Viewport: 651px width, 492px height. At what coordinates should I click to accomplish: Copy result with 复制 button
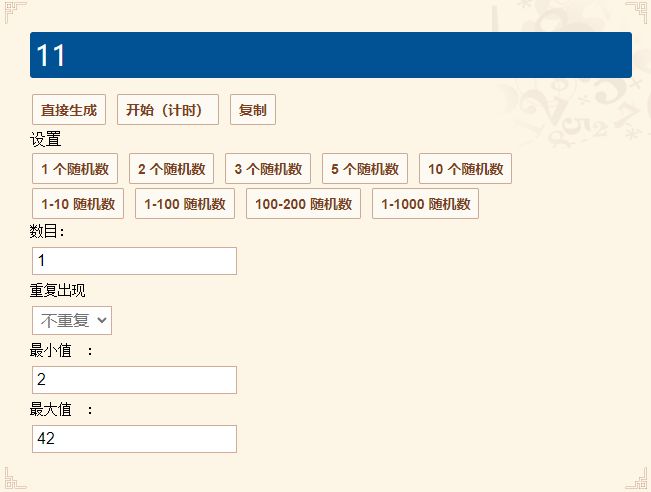[x=253, y=110]
